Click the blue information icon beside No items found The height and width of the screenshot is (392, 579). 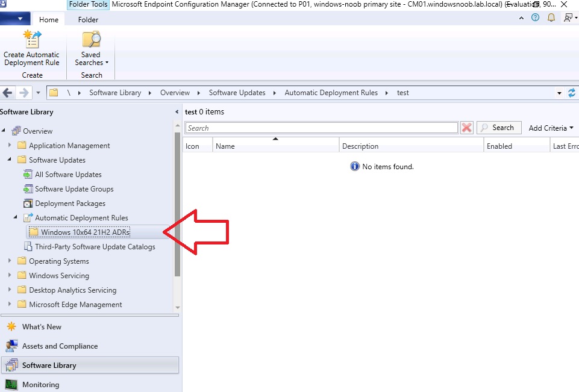point(354,166)
